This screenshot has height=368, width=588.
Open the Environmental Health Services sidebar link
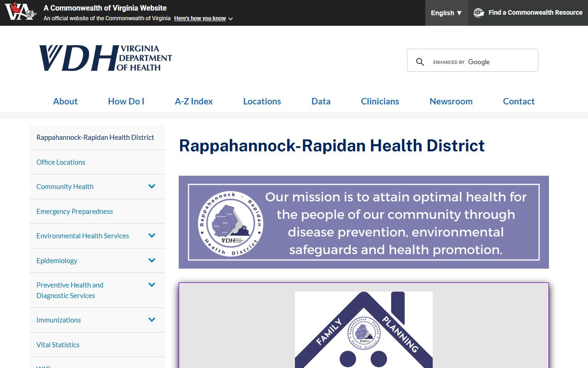(83, 236)
